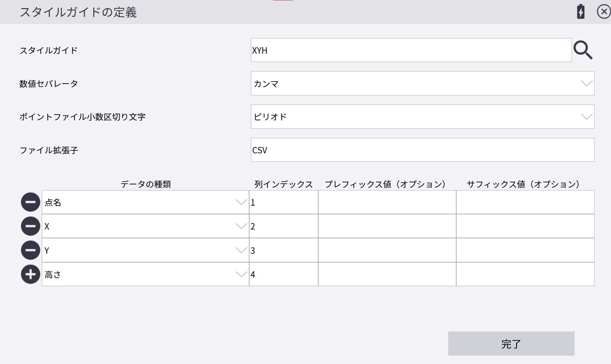Expand the X data type dropdown
The image size is (611, 364).
point(241,226)
